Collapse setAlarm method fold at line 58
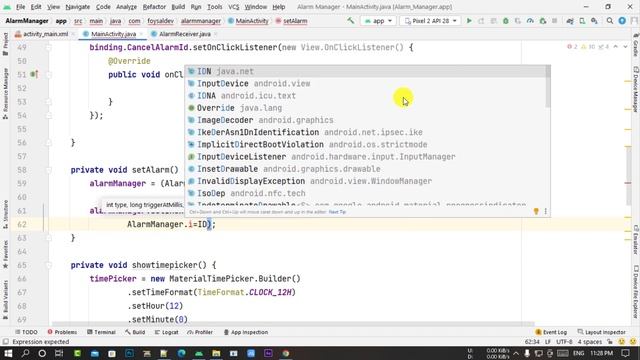 click(48, 170)
